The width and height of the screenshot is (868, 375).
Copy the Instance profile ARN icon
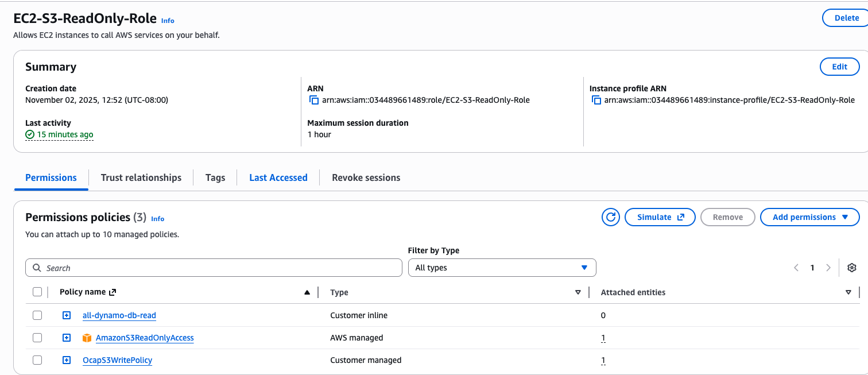[596, 100]
